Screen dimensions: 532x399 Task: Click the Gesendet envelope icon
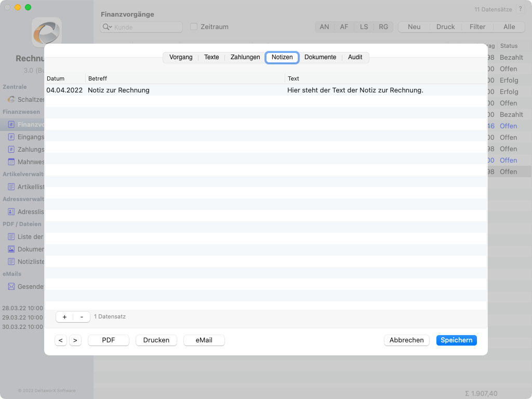(11, 286)
